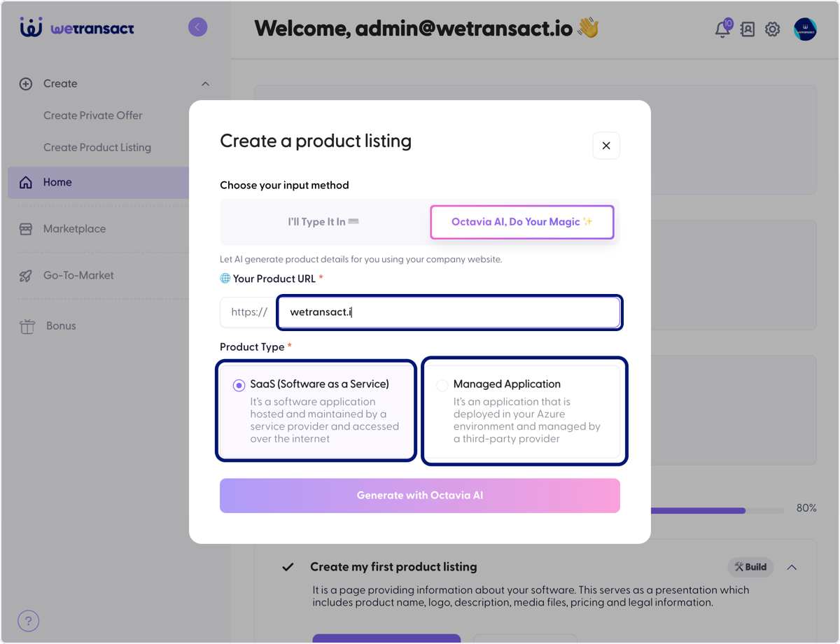Image resolution: width=840 pixels, height=644 pixels.
Task: Click the Marketplace storefront icon
Action: point(26,229)
